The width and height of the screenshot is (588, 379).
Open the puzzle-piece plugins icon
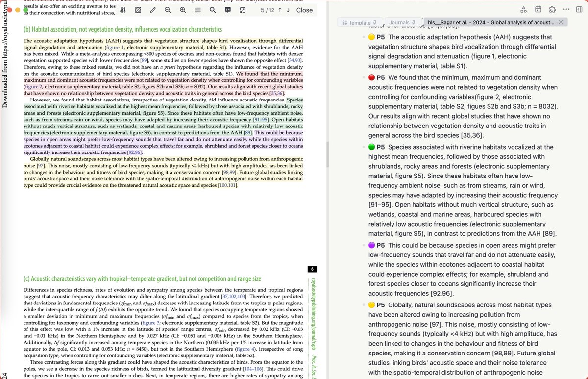click(x=552, y=9)
